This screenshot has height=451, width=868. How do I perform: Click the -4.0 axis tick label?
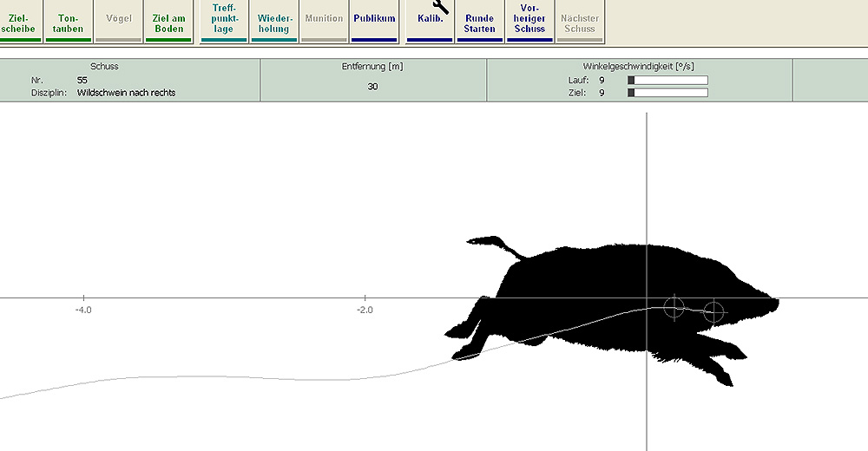tap(82, 310)
